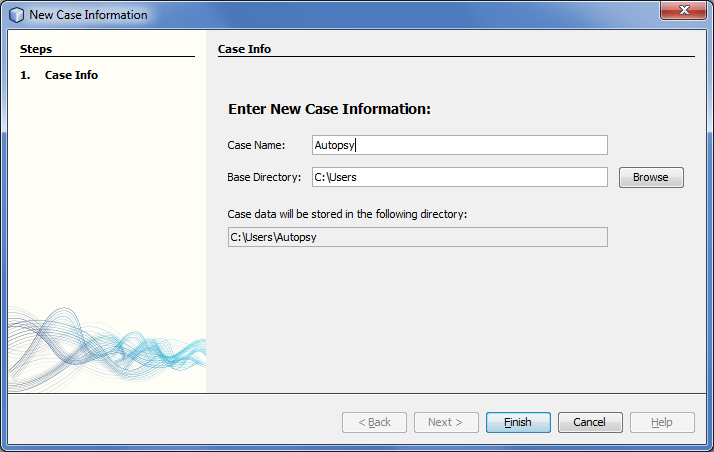The height and width of the screenshot is (452, 714).
Task: Click the 'Enter New Case Information:' heading
Action: [329, 109]
